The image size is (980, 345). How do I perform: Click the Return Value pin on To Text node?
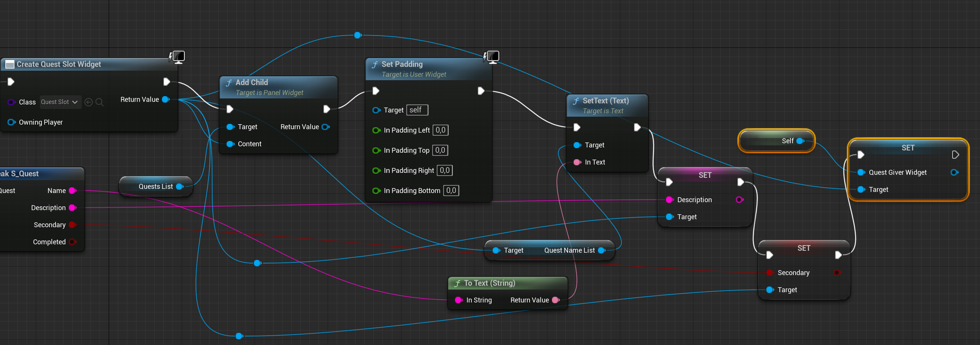tap(555, 300)
